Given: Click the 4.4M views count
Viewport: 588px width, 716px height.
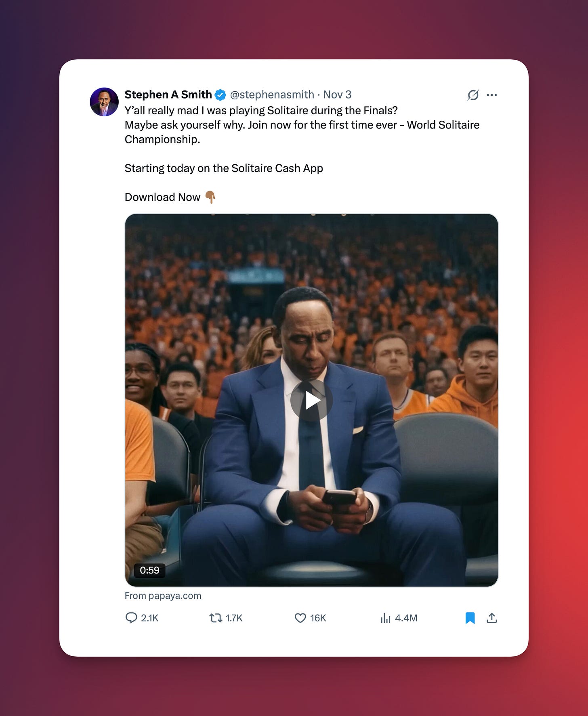Looking at the screenshot, I should point(406,618).
